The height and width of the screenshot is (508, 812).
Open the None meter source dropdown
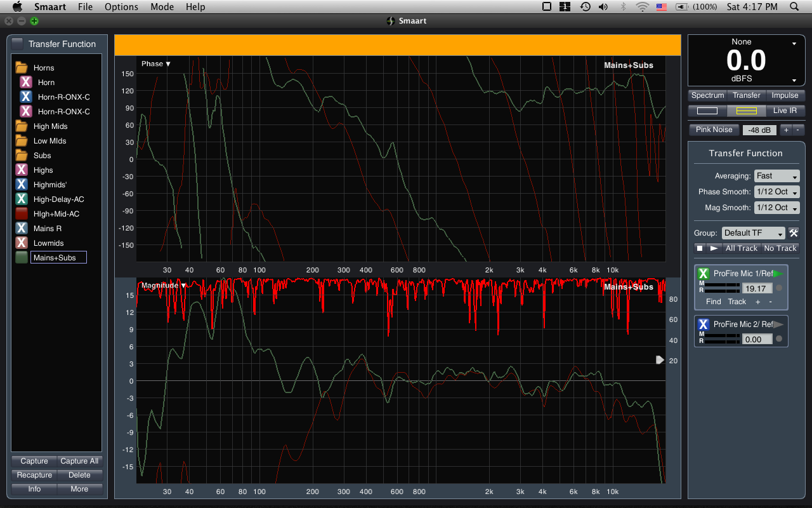pyautogui.click(x=794, y=44)
